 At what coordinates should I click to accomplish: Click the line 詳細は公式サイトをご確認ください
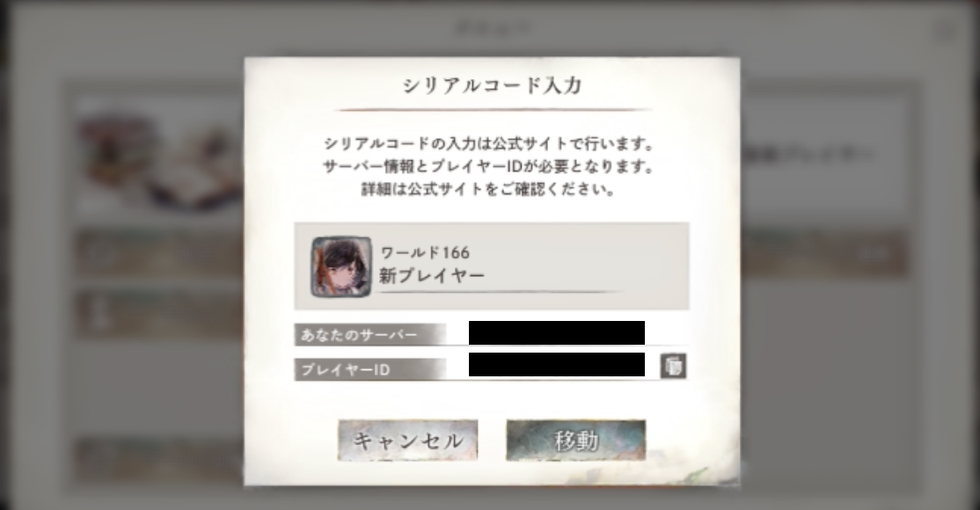pos(489,189)
